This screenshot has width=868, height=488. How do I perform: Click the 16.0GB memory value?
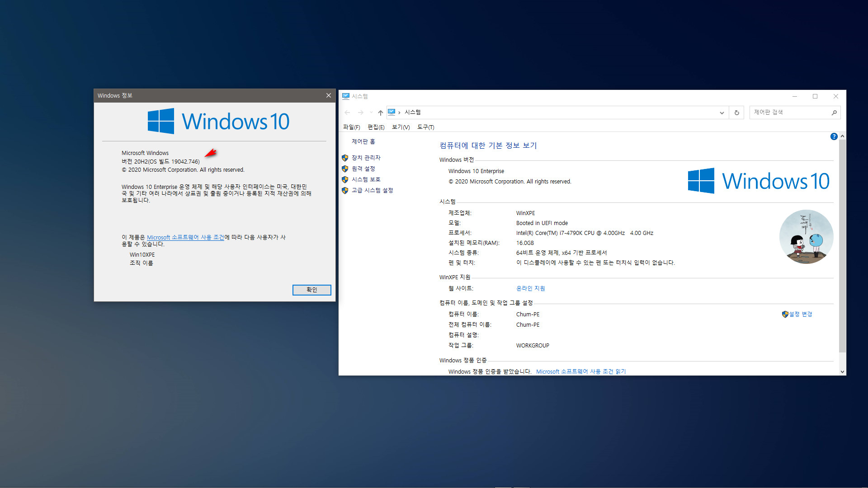[x=525, y=243]
